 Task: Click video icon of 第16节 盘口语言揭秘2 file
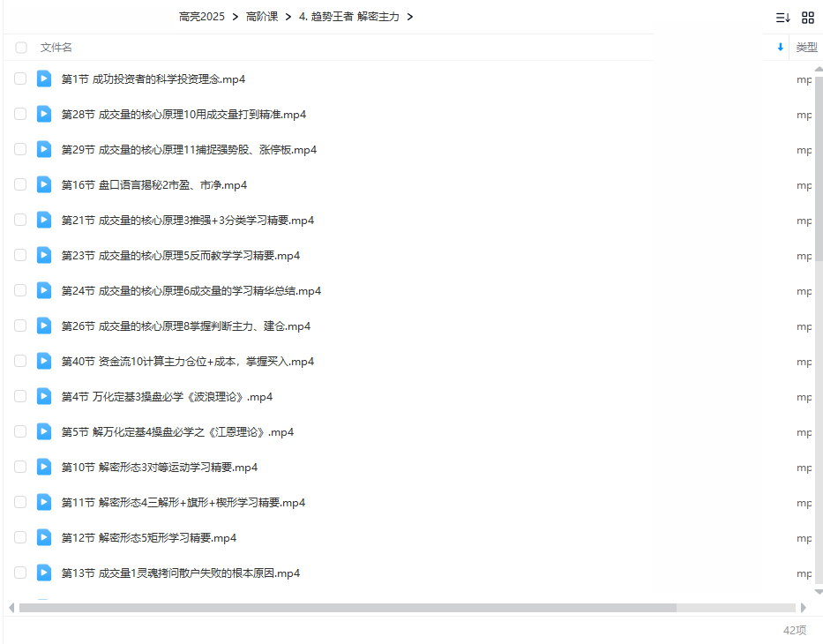coord(44,184)
